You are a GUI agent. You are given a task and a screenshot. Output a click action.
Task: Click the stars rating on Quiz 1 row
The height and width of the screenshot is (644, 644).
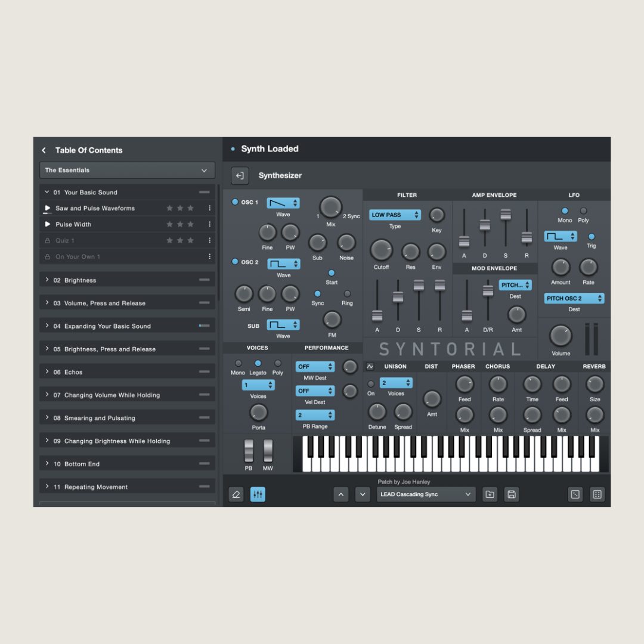coord(180,240)
